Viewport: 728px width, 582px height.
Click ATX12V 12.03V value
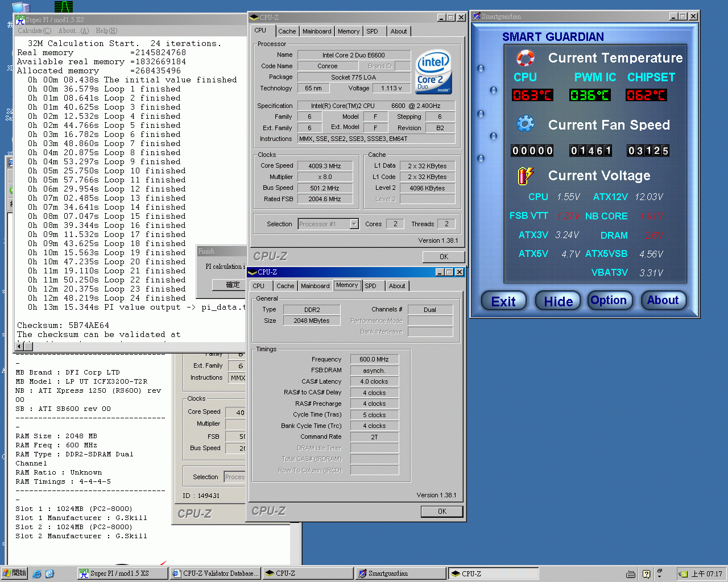pyautogui.click(x=649, y=197)
